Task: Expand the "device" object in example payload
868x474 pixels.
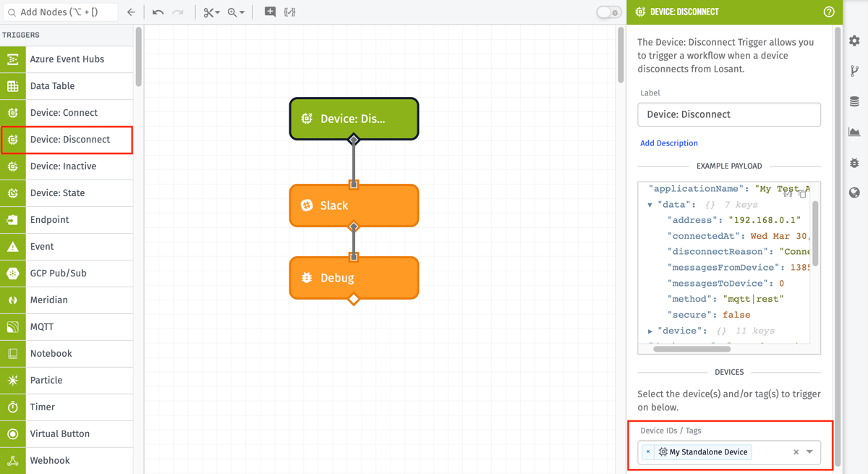Action: pyautogui.click(x=650, y=331)
